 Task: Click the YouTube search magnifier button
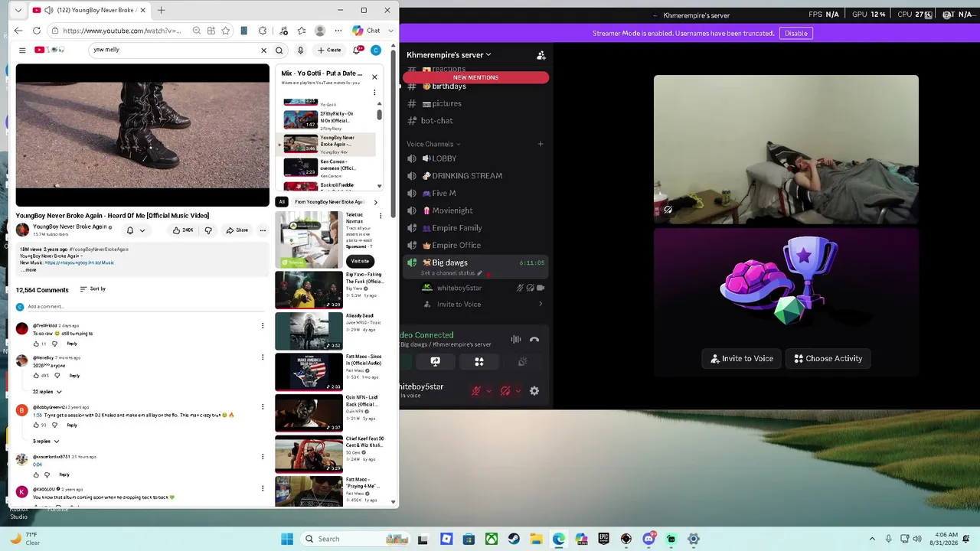[x=279, y=51]
